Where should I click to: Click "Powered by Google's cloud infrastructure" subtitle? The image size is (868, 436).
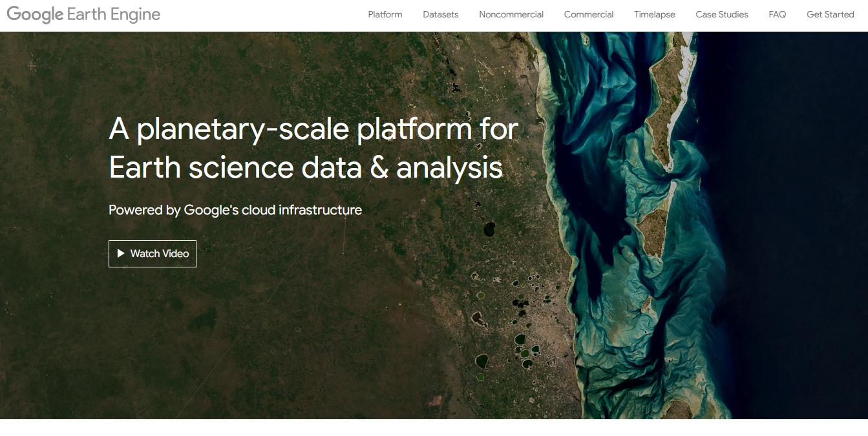pos(235,210)
